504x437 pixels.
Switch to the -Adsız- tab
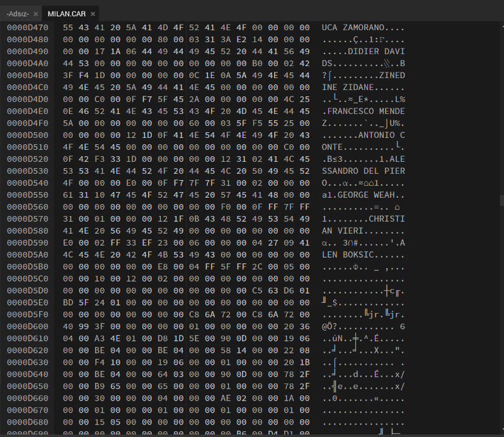tap(18, 13)
